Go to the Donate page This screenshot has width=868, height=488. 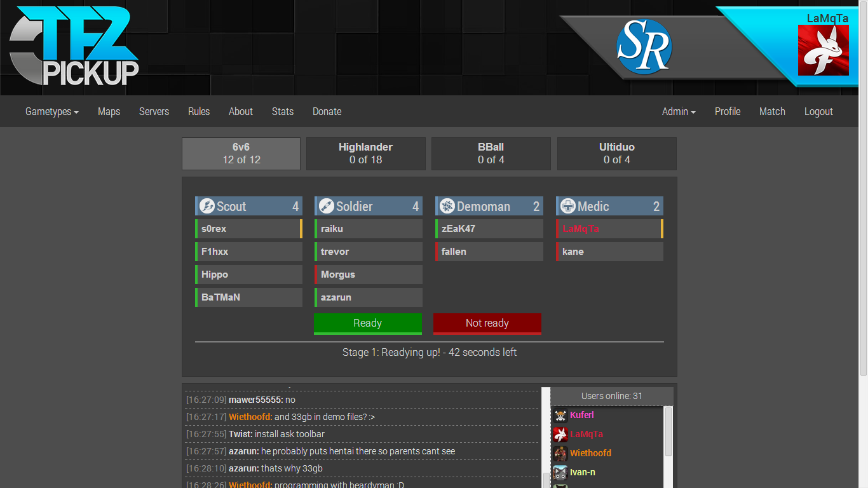(327, 111)
